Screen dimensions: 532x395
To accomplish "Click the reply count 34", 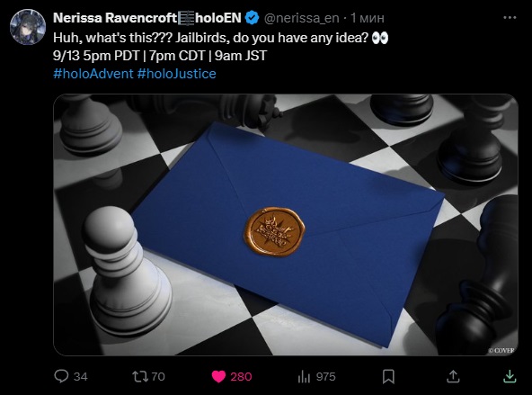I will tap(80, 377).
